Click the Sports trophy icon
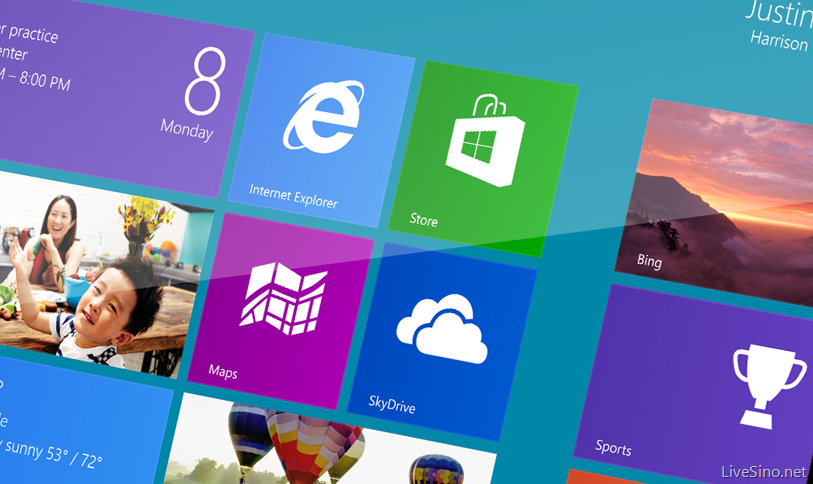The height and width of the screenshot is (484, 813). click(768, 385)
